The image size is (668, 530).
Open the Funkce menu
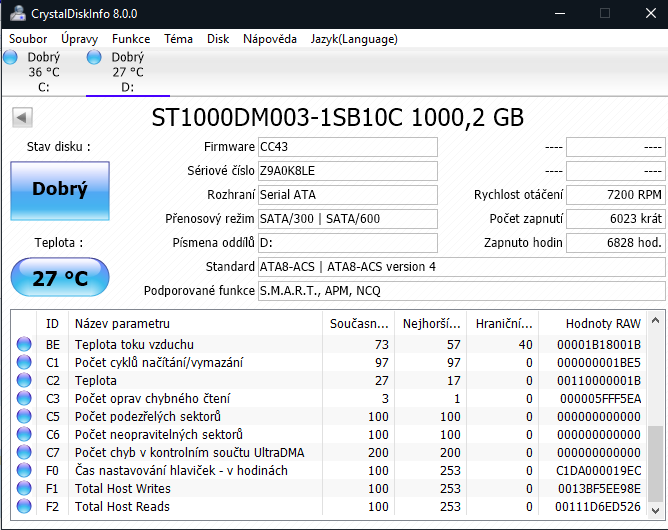pyautogui.click(x=131, y=39)
